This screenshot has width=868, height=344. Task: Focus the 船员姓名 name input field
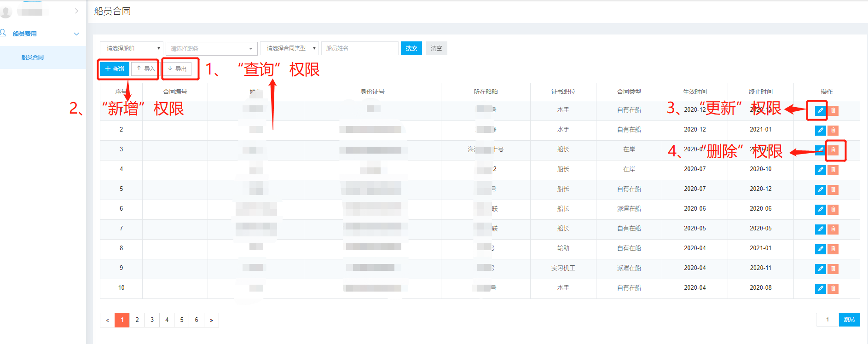click(359, 48)
